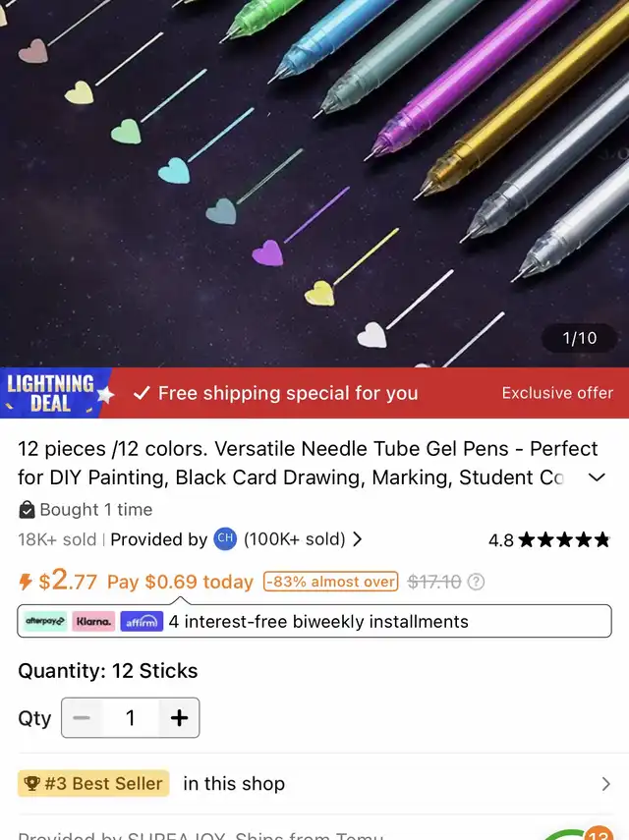Tap the Klarna logo
This screenshot has width=629, height=840.
click(x=93, y=622)
